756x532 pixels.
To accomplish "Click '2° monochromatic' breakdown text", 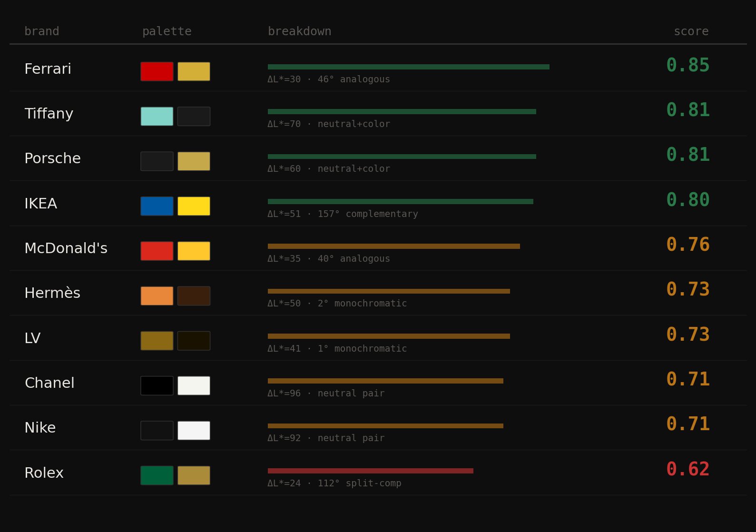I will 363,304.
